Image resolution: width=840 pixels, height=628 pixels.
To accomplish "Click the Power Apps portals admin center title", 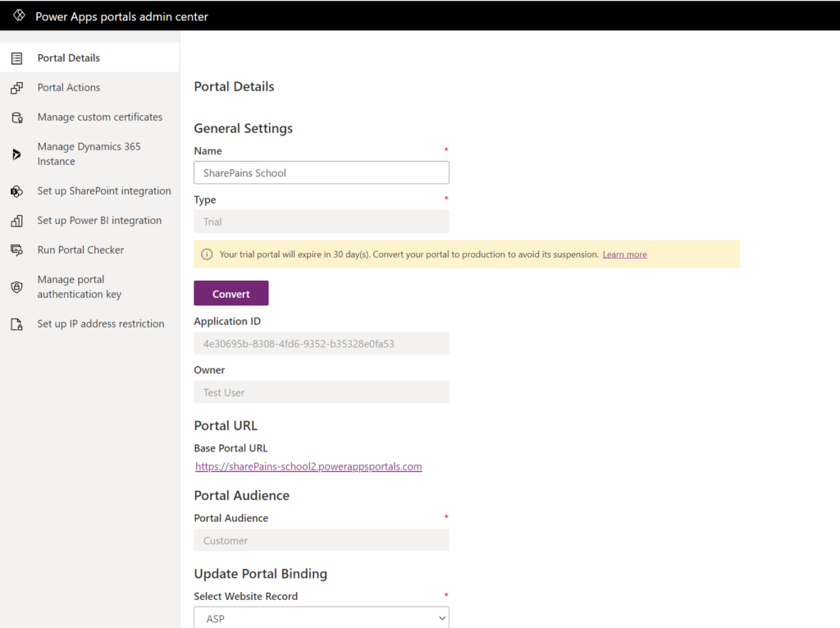I will (121, 16).
